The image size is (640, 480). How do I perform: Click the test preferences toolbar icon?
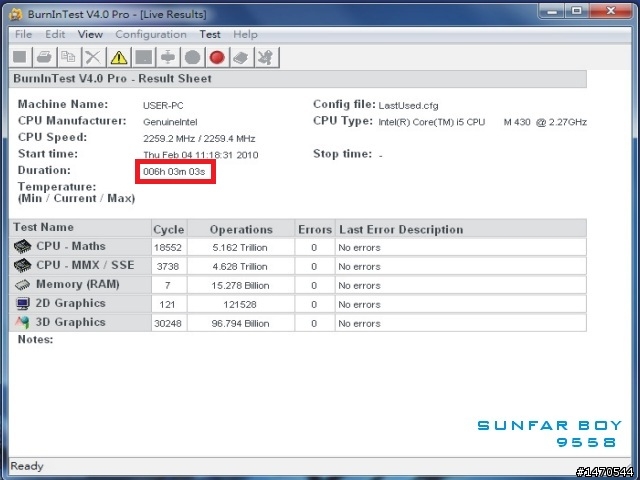click(168, 57)
